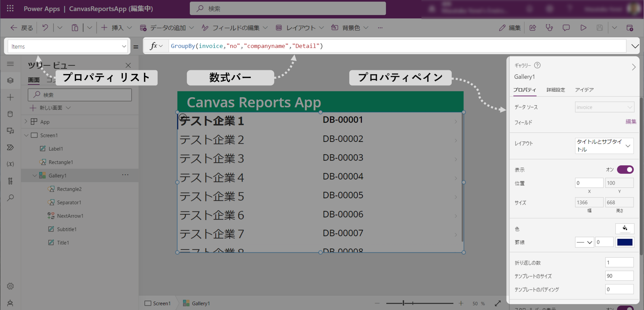Click the insert plus icon in left rail

[x=10, y=97]
